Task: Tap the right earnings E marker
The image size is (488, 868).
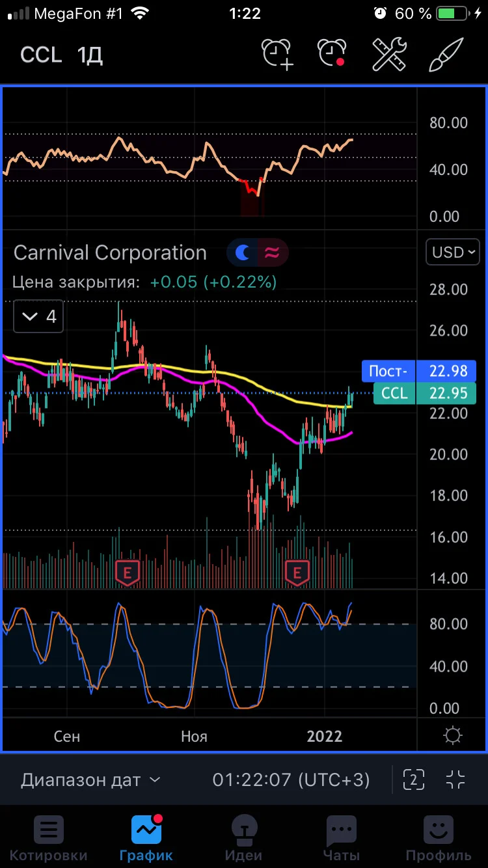Action: point(297,573)
